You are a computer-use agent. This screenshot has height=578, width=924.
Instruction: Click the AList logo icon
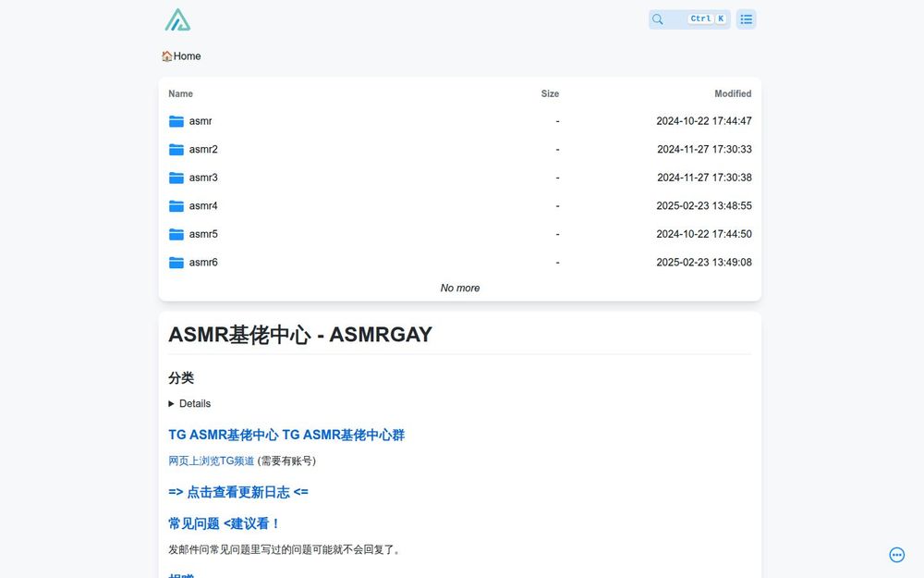(x=177, y=19)
